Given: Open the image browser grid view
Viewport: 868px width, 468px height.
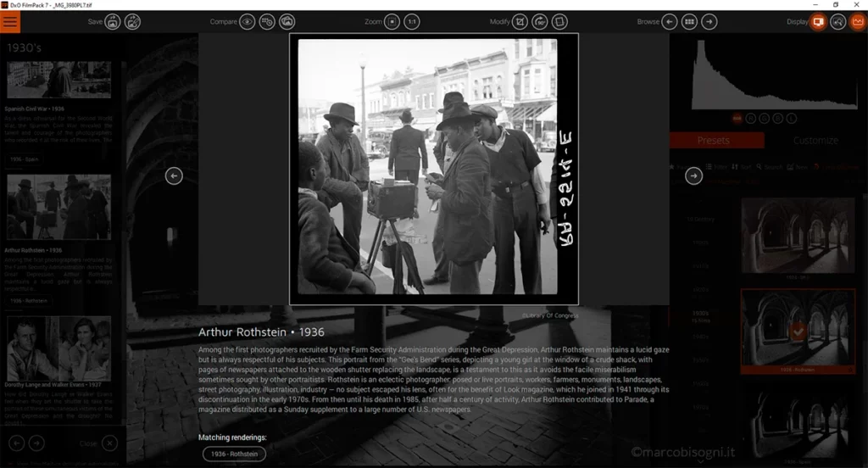Looking at the screenshot, I should click(x=689, y=22).
